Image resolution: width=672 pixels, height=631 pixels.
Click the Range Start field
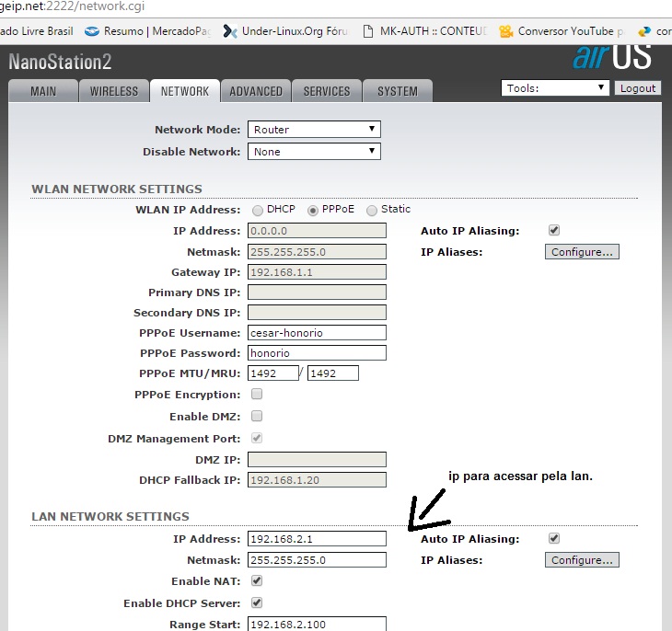317,624
